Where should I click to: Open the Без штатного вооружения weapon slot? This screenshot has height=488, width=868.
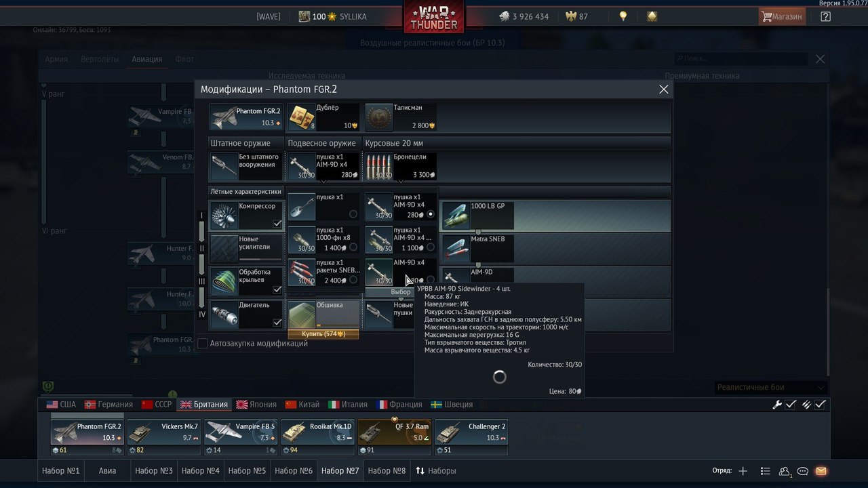(x=246, y=167)
